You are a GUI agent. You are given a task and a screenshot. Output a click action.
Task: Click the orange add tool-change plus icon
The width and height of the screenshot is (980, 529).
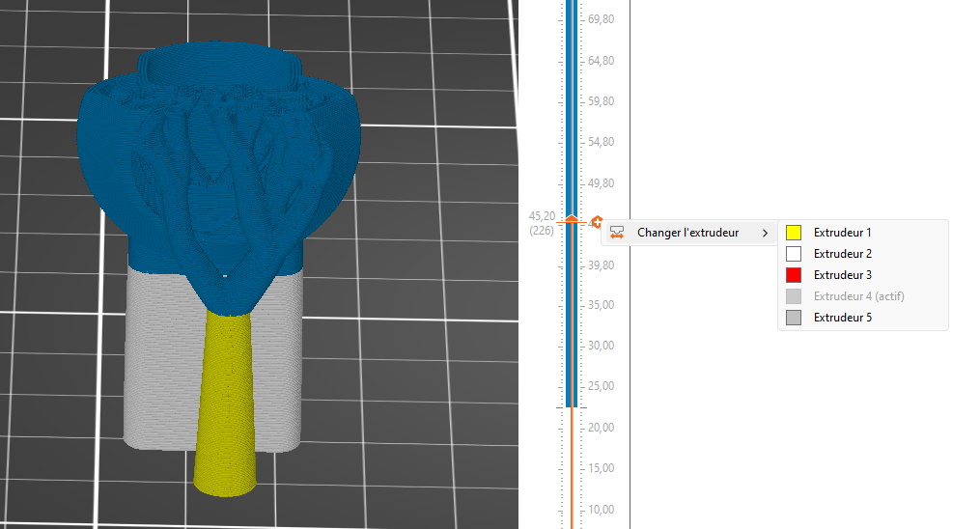(x=598, y=221)
